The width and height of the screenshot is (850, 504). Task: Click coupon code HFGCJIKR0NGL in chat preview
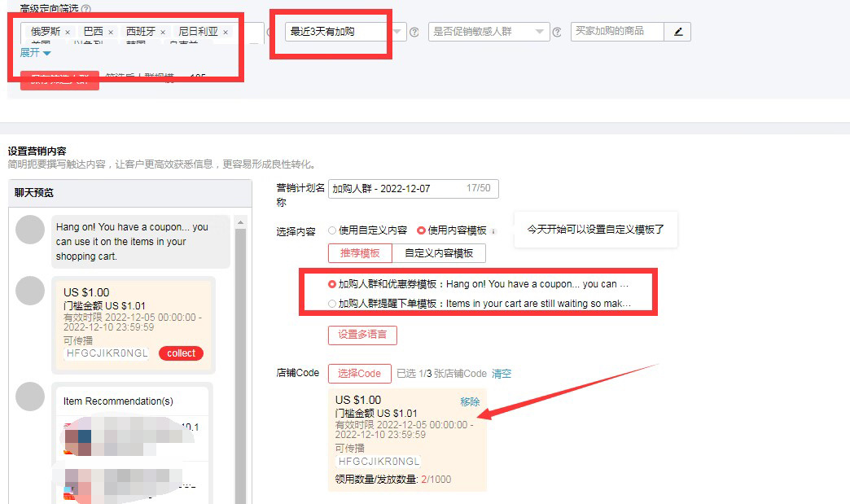pos(107,353)
